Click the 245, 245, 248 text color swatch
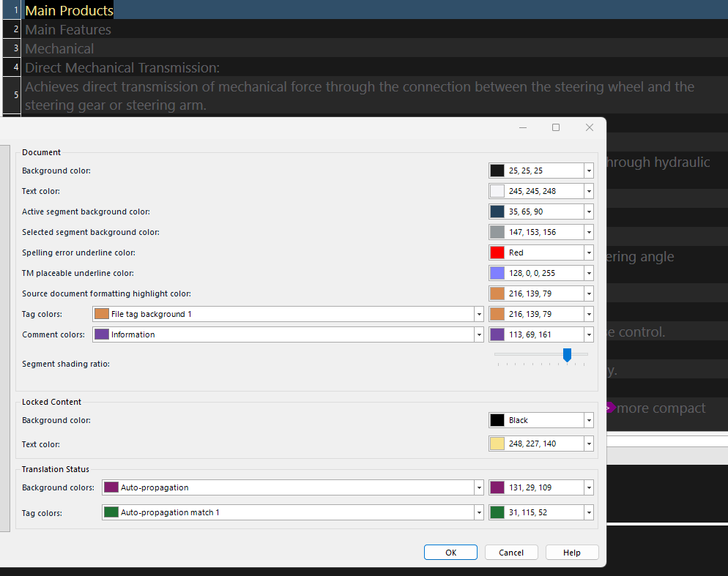Screen dimensions: 728x576 (x=497, y=191)
